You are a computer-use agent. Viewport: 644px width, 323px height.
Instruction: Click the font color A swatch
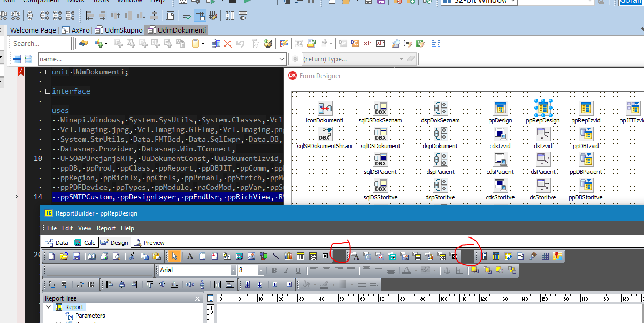(x=406, y=271)
